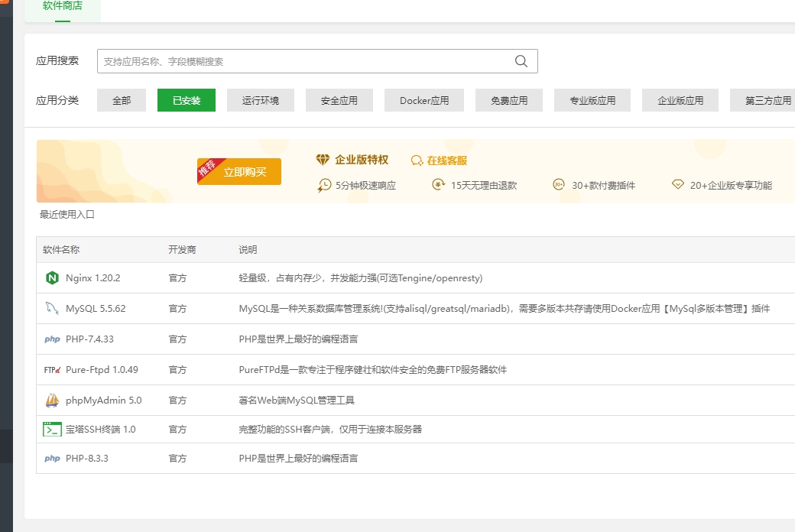The image size is (795, 532).
Task: Click the 15天无理由退款 text
Action: click(x=484, y=186)
